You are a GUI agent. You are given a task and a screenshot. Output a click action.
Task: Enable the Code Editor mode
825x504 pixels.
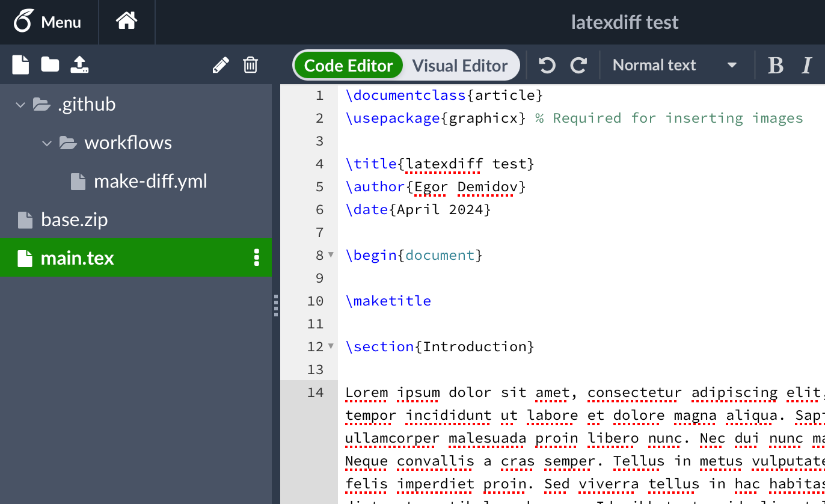pos(348,65)
